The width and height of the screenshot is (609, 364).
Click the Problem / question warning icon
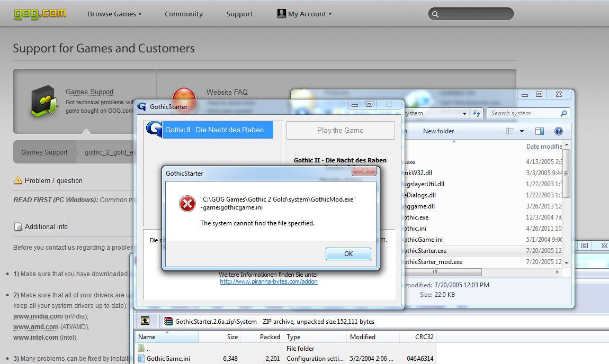[18, 180]
